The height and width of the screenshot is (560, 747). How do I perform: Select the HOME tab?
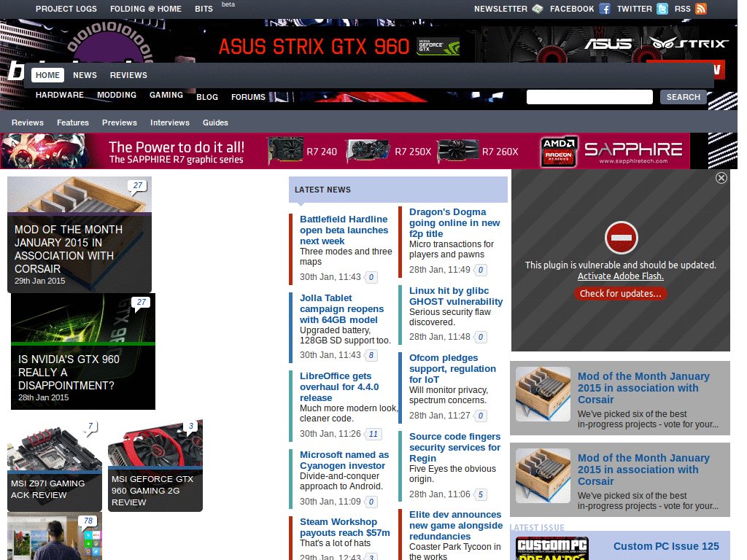(47, 75)
